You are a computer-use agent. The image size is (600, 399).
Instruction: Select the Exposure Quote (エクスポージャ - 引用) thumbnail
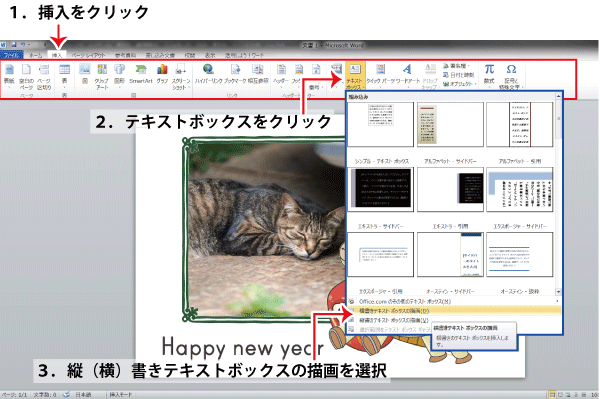381,254
